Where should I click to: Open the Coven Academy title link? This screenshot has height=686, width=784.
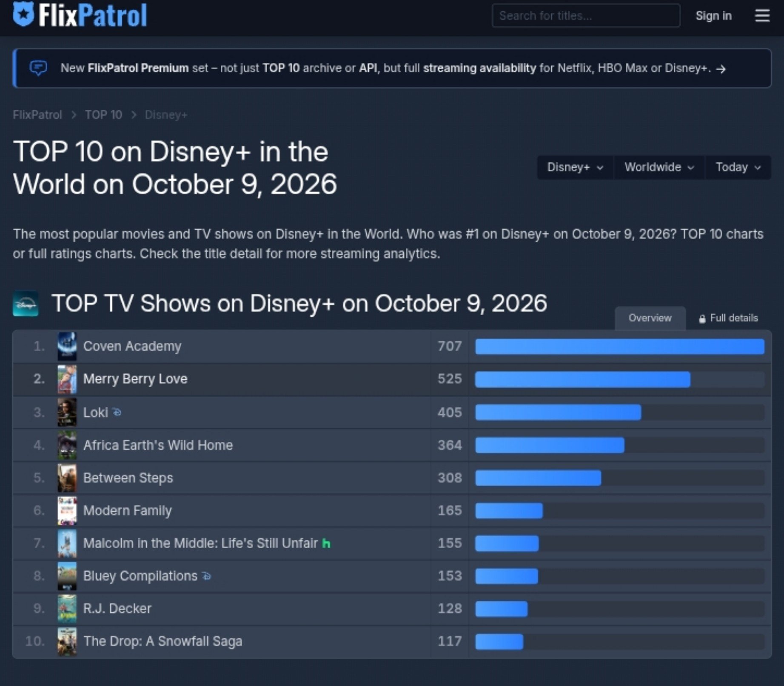132,346
